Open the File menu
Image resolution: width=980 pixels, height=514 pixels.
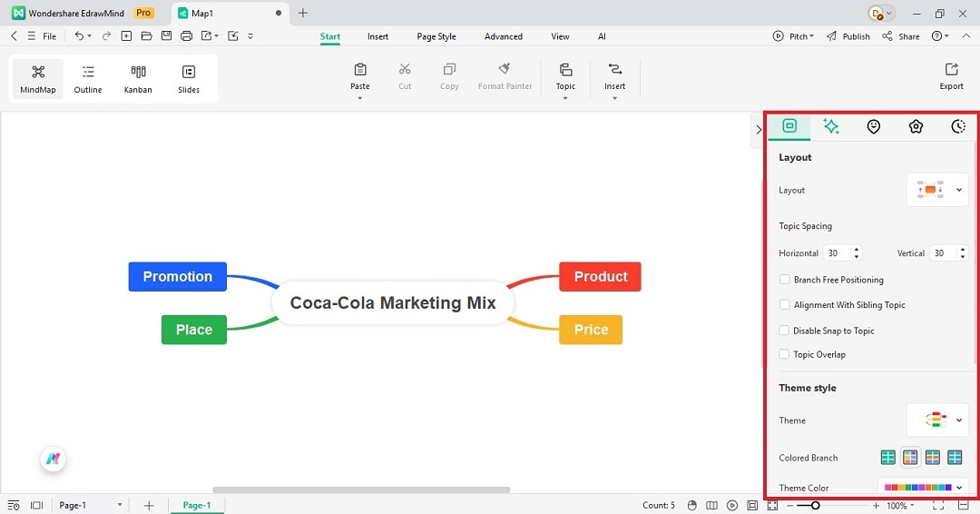point(42,36)
